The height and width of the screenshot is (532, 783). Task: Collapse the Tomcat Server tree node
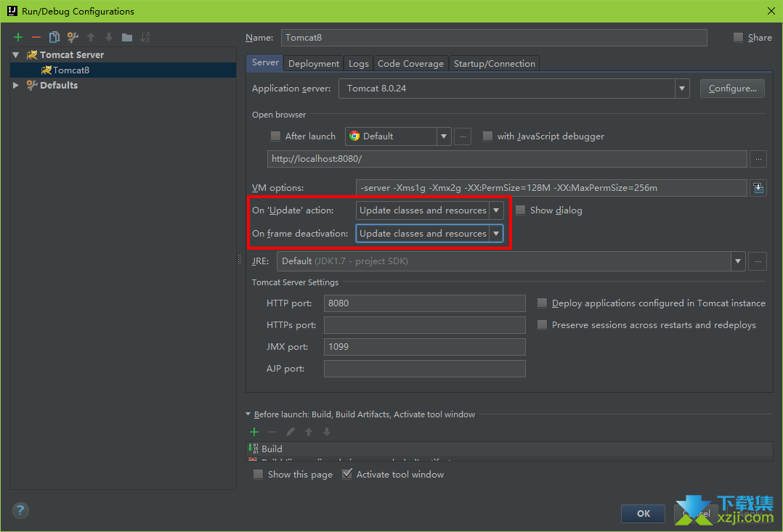16,55
